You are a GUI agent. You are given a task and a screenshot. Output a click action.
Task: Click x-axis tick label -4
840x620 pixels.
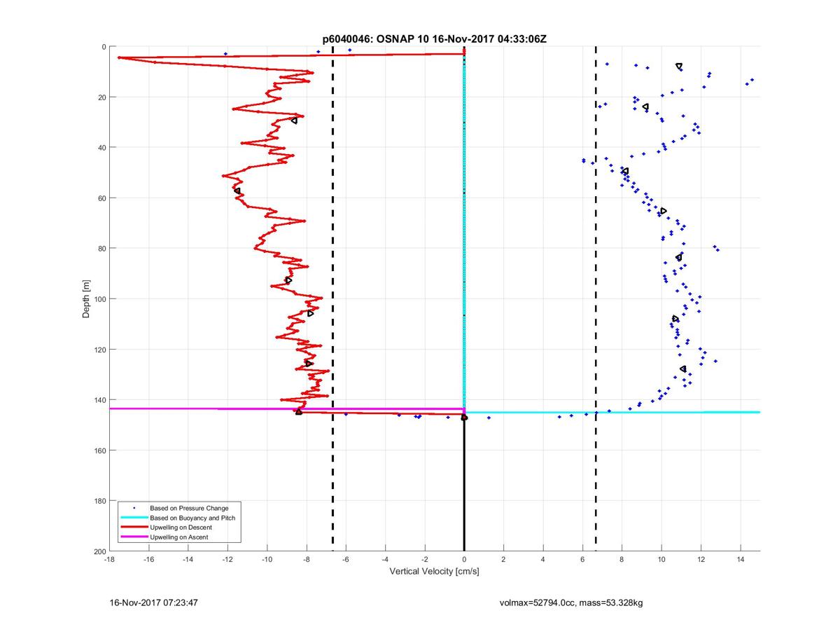pyautogui.click(x=385, y=560)
